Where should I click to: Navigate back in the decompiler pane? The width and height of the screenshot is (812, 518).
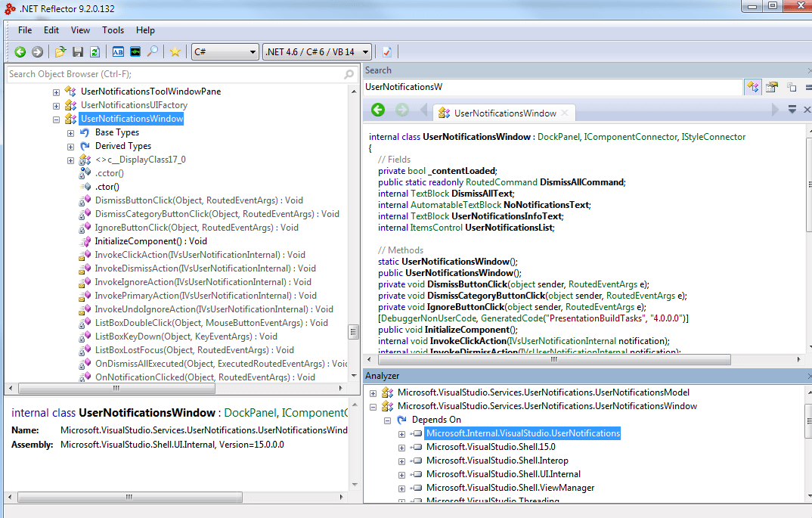pos(378,110)
